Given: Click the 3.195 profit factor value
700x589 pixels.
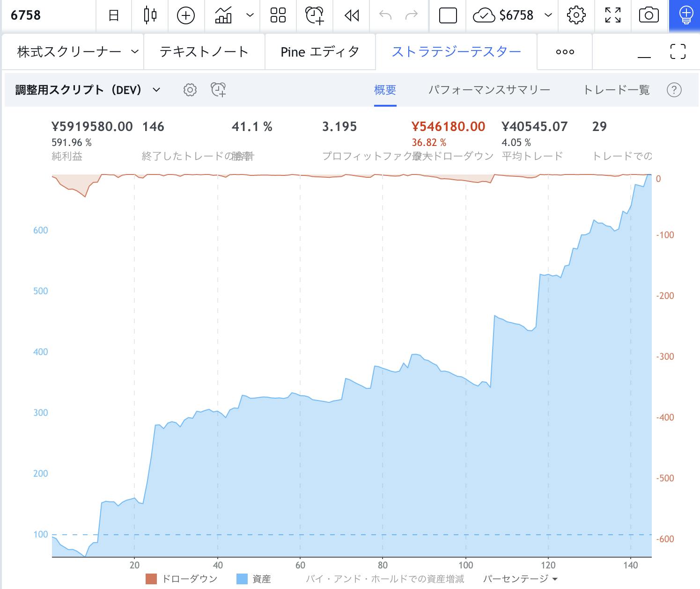Looking at the screenshot, I should click(339, 127).
